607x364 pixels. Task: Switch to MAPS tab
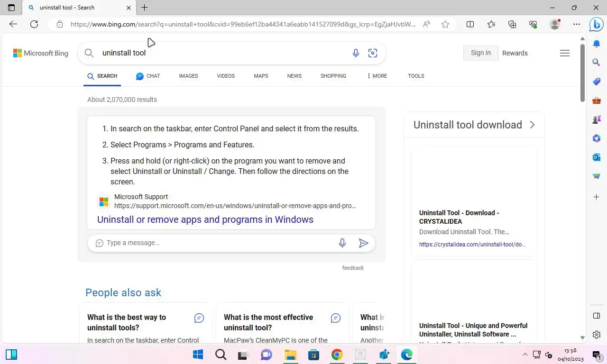click(x=261, y=76)
